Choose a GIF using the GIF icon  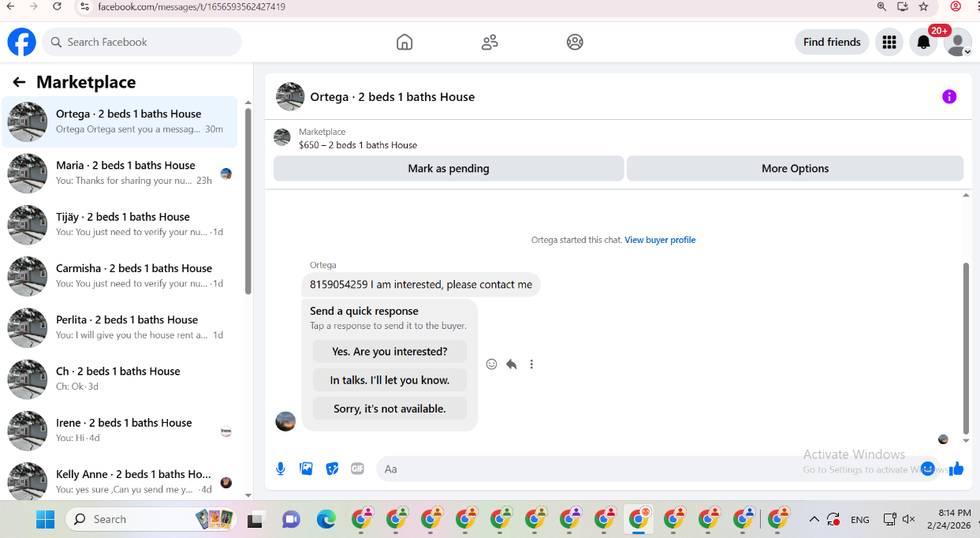357,469
